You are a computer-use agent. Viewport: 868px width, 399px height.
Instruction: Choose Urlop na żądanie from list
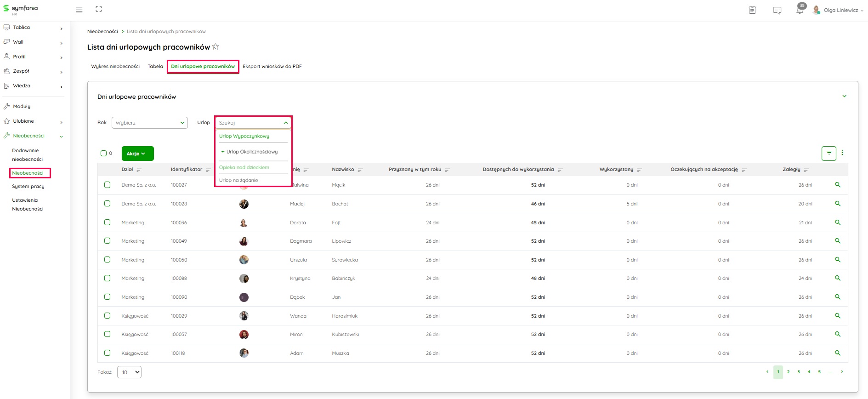[238, 180]
